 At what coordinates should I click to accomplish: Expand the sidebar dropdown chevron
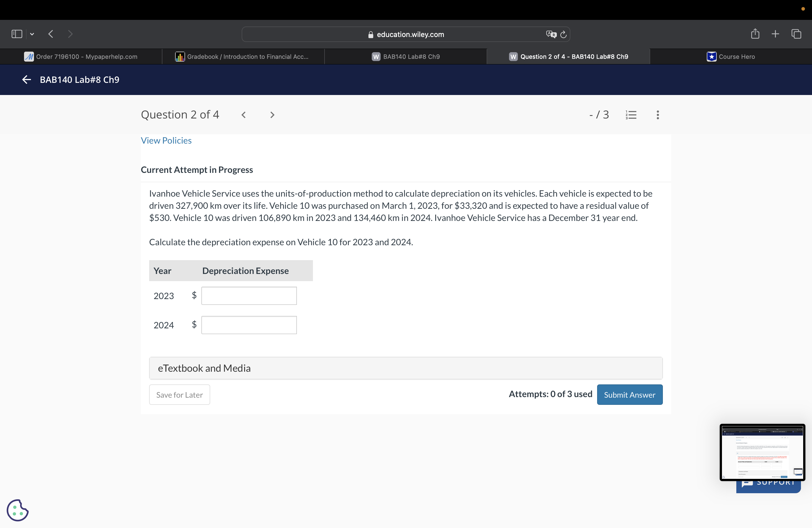click(x=32, y=34)
